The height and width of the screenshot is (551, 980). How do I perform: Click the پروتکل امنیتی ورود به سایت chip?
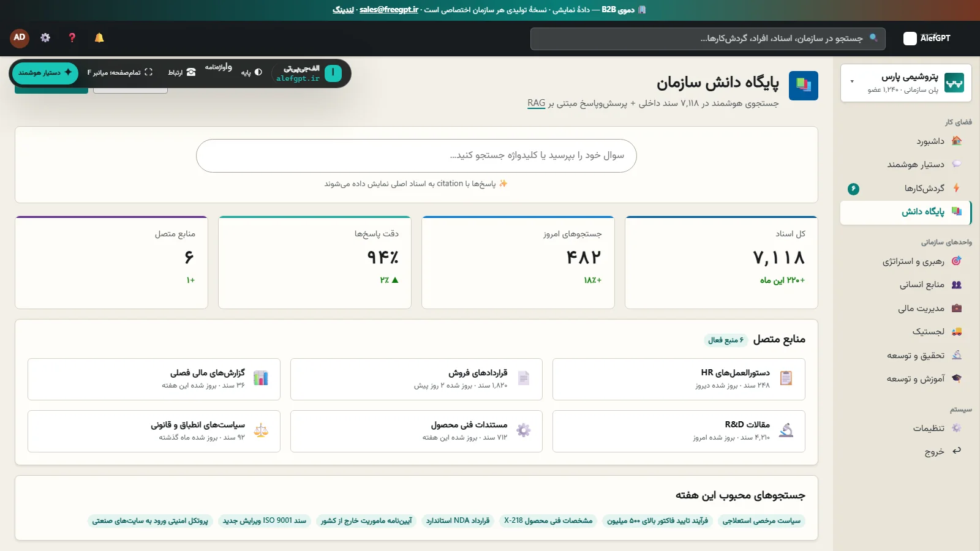click(150, 521)
